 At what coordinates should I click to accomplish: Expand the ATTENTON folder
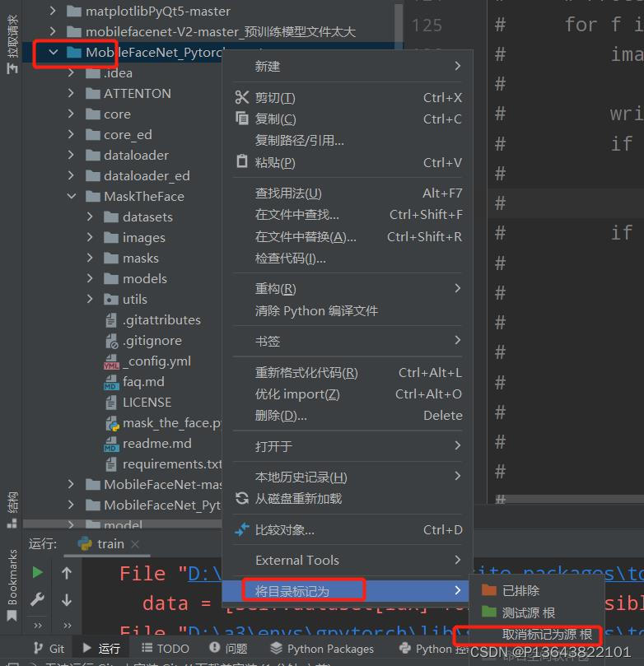(x=71, y=94)
